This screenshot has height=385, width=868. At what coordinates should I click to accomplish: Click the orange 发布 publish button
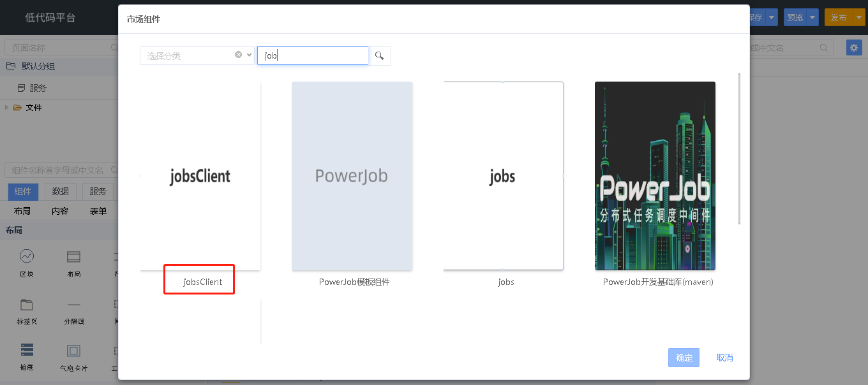(838, 18)
